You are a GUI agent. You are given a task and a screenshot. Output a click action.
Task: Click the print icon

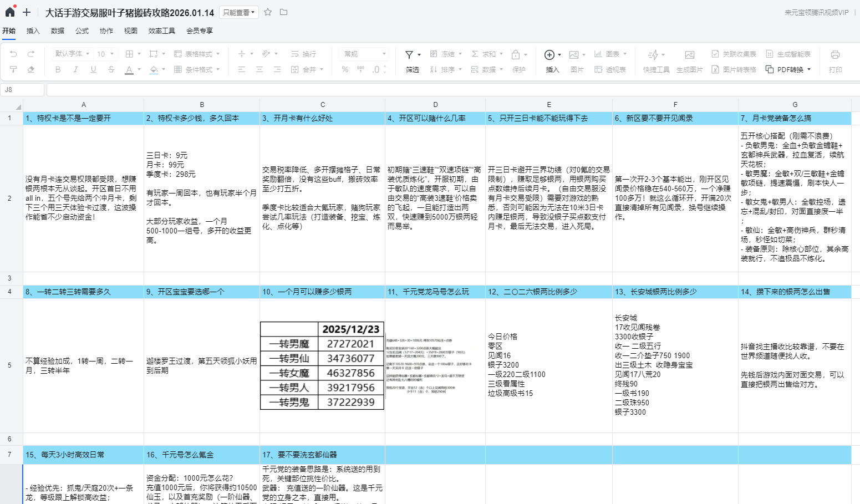[835, 54]
